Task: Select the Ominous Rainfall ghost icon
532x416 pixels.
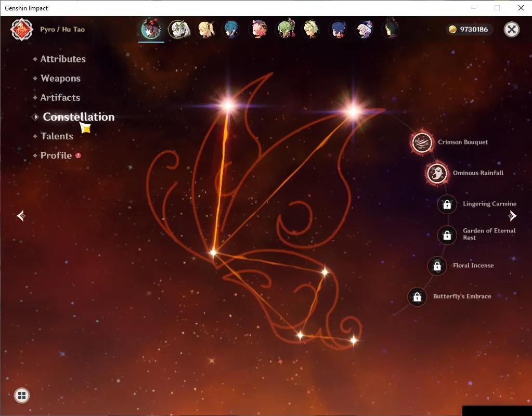Action: (437, 173)
